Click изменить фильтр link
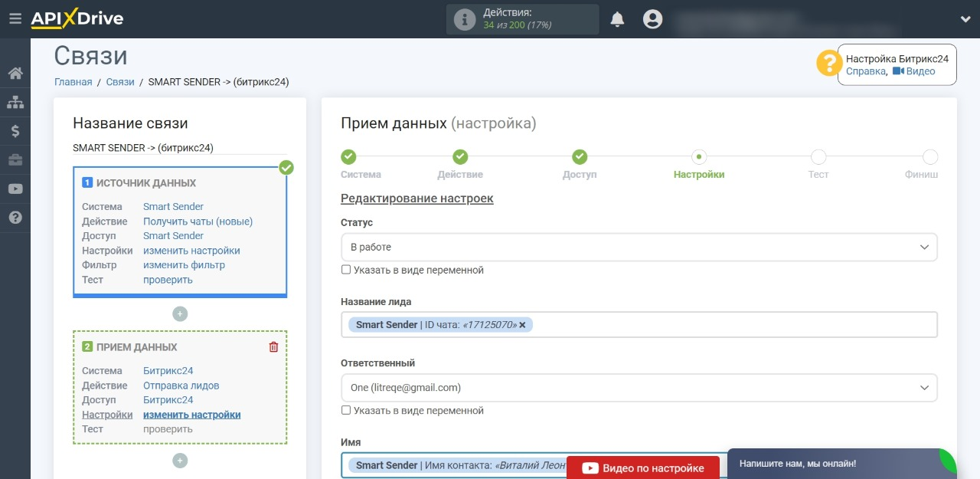The width and height of the screenshot is (980, 479). [x=184, y=265]
